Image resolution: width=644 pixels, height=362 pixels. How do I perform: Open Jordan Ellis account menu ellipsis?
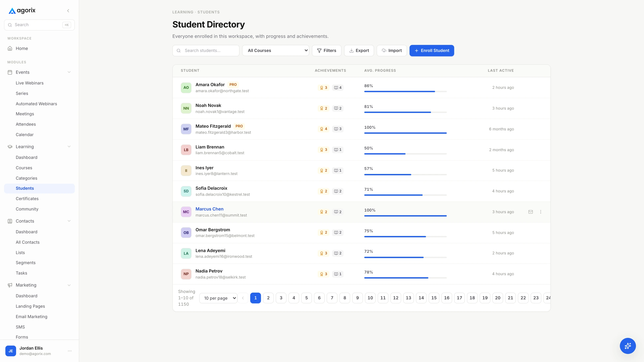70,351
